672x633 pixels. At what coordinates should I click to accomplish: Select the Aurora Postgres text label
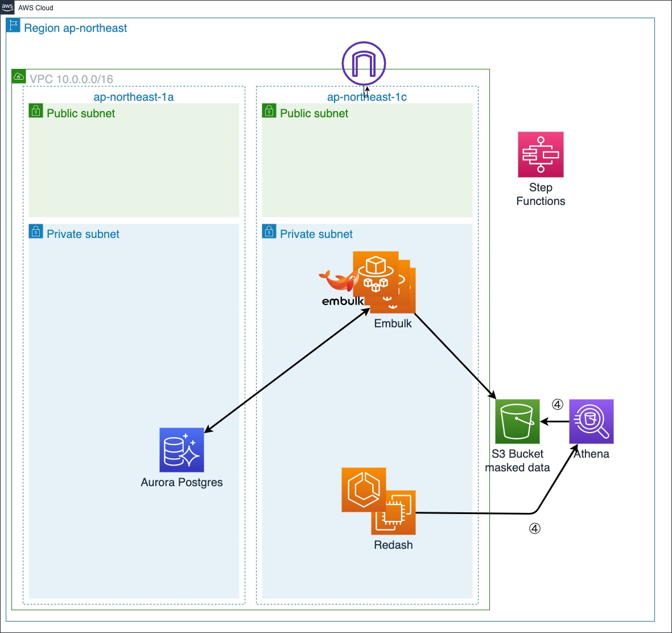[182, 482]
